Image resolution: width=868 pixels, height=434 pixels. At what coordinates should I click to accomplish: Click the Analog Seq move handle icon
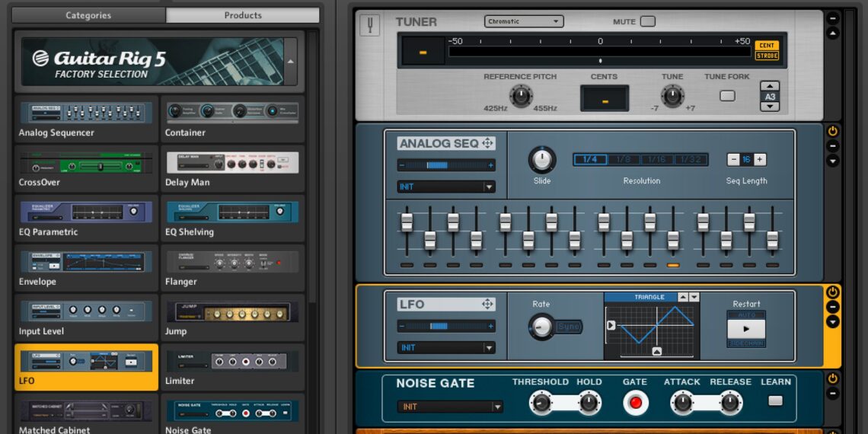[487, 143]
